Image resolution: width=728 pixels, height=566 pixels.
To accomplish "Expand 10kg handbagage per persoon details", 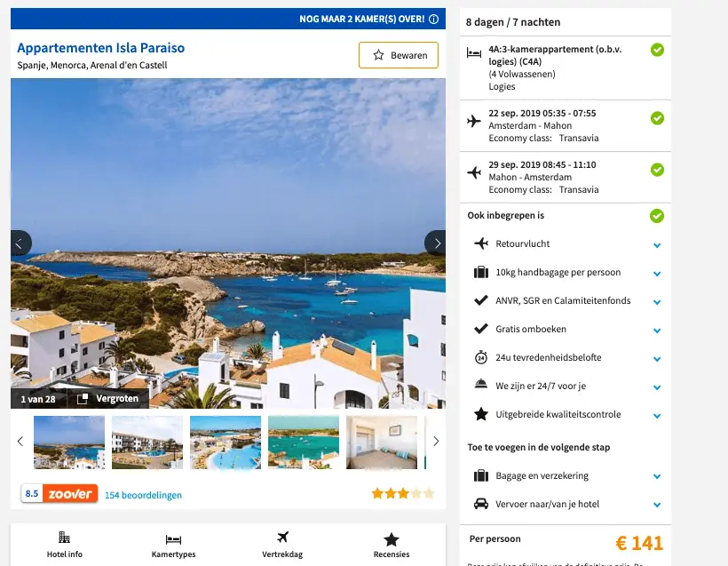I will pos(657,274).
